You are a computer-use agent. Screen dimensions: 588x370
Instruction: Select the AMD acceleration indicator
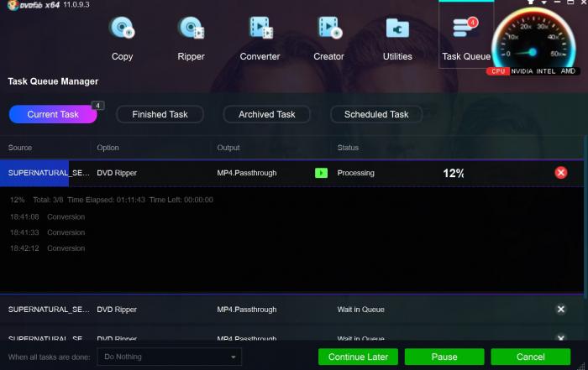[568, 71]
